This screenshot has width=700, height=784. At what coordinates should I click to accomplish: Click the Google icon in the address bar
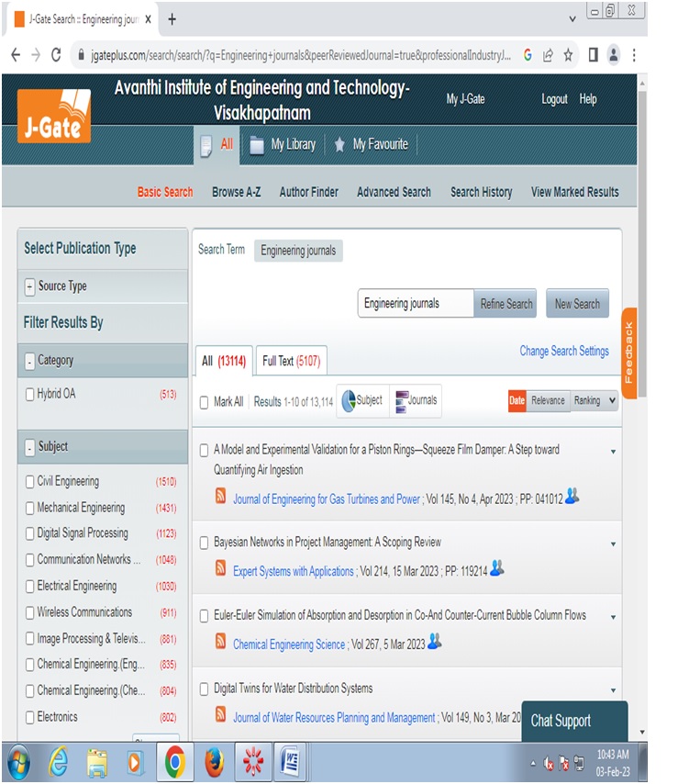[528, 55]
